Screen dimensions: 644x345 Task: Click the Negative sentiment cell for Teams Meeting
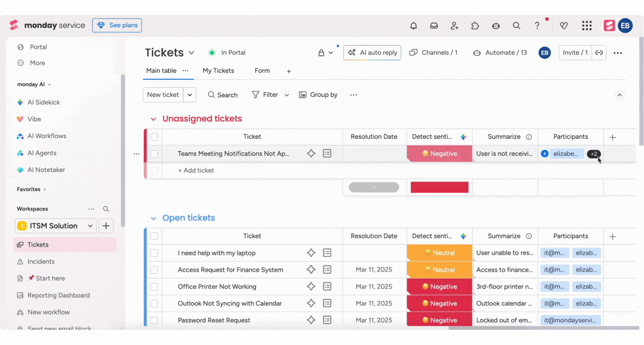[x=439, y=154]
